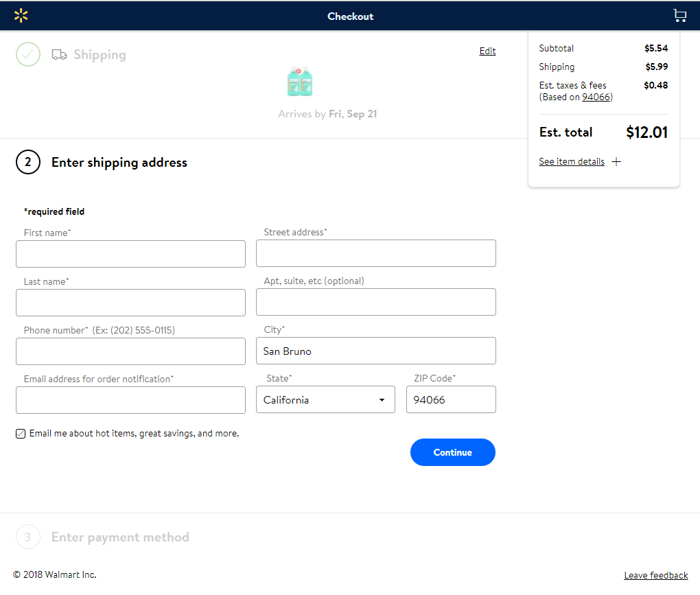The height and width of the screenshot is (595, 700).
Task: Click the 94066 ZIP code link
Action: point(596,97)
